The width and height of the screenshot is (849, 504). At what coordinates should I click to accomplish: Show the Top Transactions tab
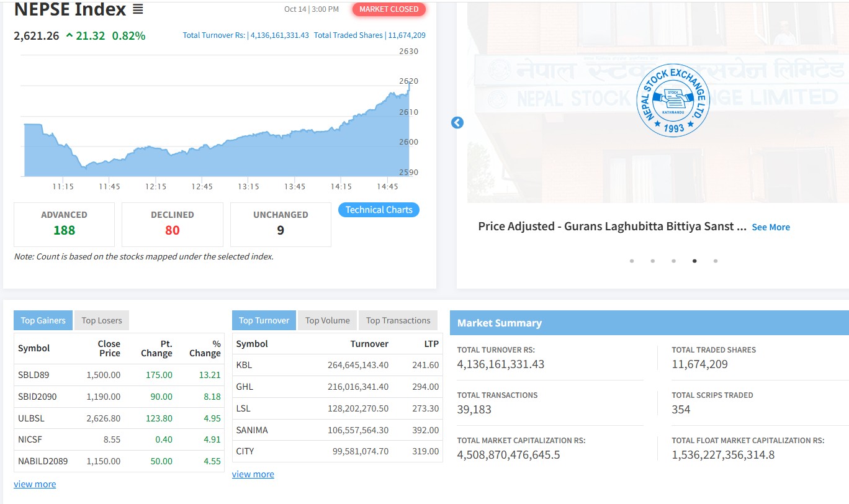[398, 320]
